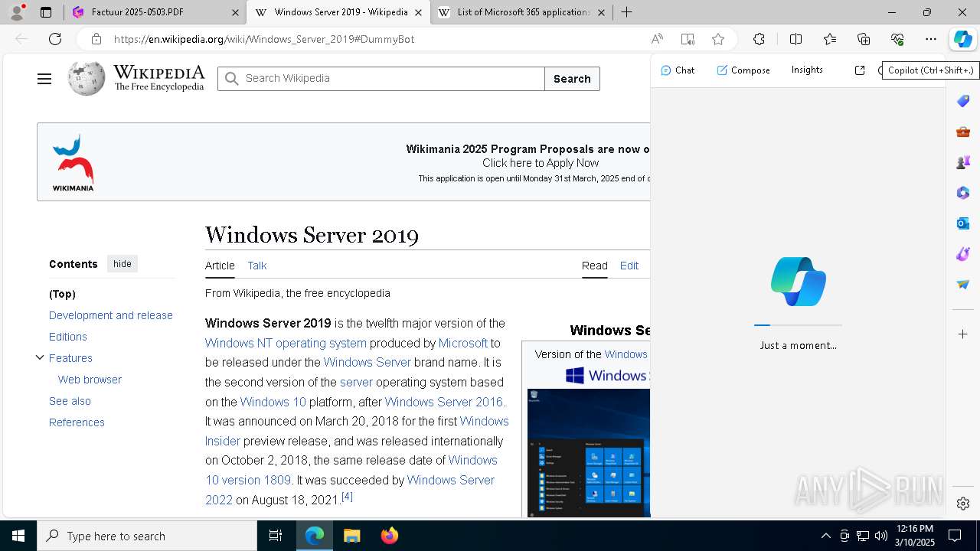Open Microsoft 365 sidebar icon
The width and height of the screenshot is (980, 551).
click(x=963, y=193)
